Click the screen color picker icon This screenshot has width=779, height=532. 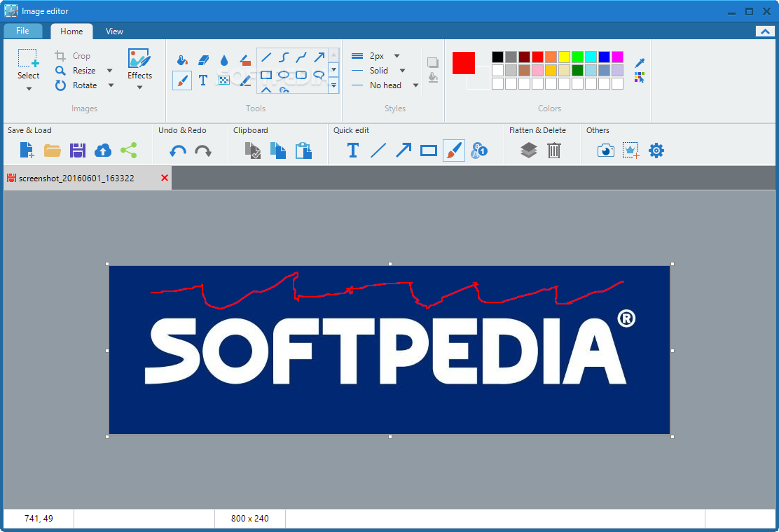tap(640, 78)
